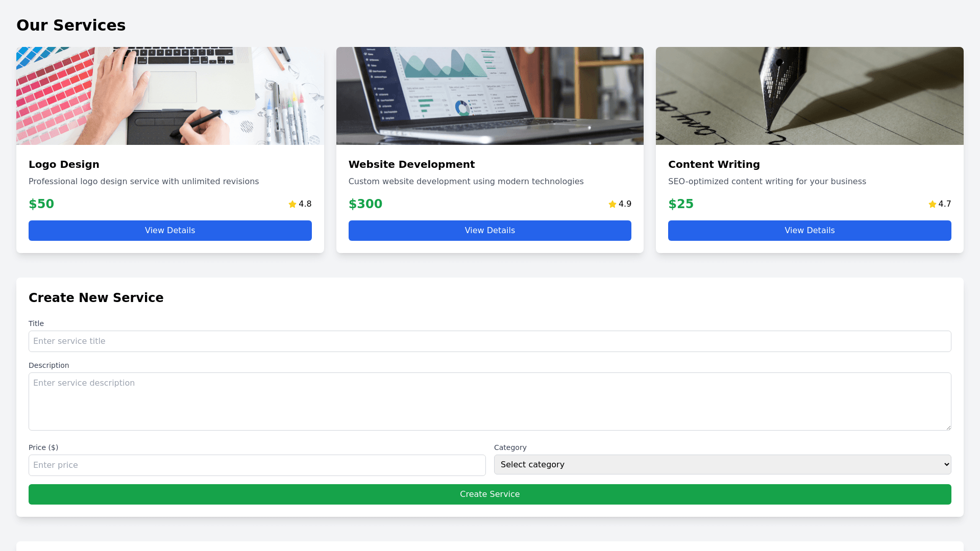The height and width of the screenshot is (551, 980).
Task: Focus the Price input field
Action: coord(257,465)
